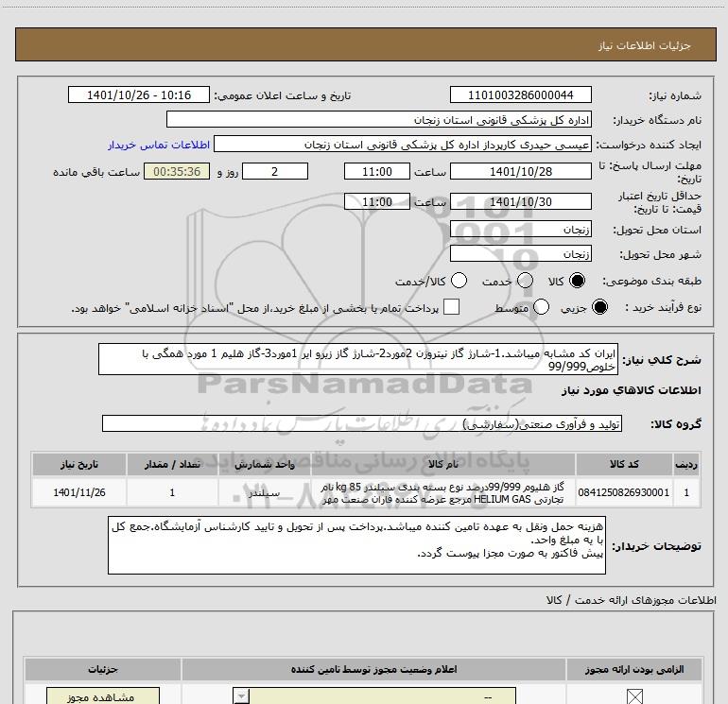Image resolution: width=728 pixels, height=704 pixels.
Task: Click the delivery city field زنجان
Action: pos(520,254)
